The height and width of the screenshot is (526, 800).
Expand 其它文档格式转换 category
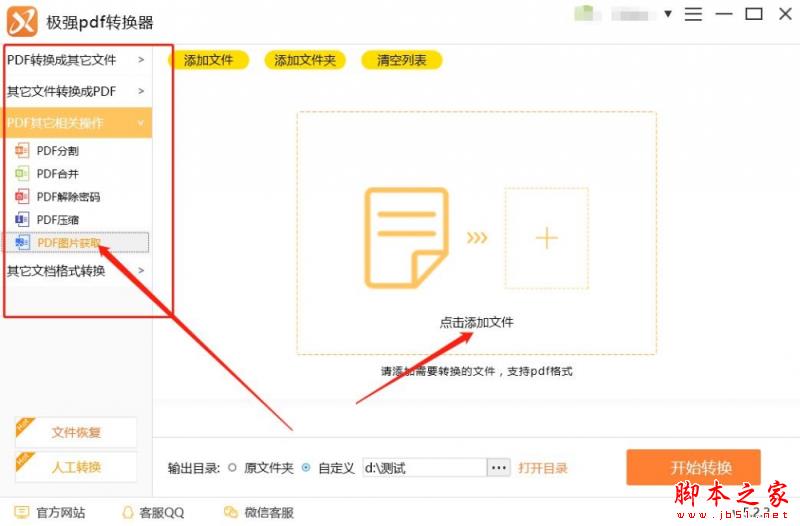(x=77, y=270)
